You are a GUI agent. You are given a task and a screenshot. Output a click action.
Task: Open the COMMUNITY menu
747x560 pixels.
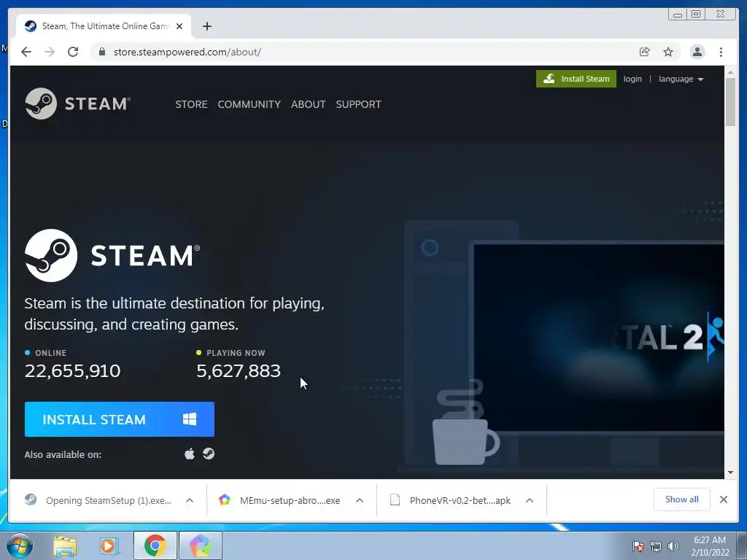pyautogui.click(x=249, y=104)
